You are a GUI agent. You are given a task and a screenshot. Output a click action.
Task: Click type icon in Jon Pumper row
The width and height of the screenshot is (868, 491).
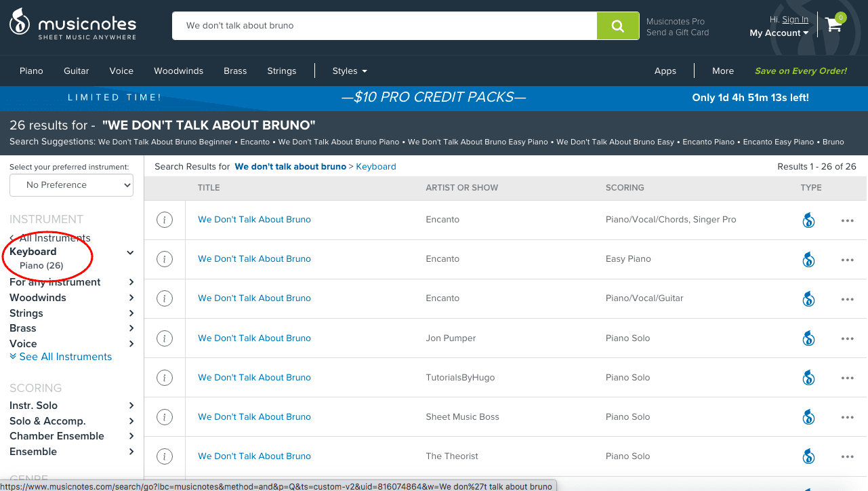[808, 338]
